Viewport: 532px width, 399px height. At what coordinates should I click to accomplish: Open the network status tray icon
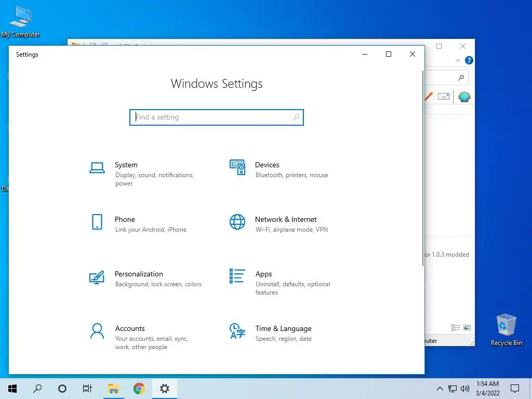click(x=453, y=389)
